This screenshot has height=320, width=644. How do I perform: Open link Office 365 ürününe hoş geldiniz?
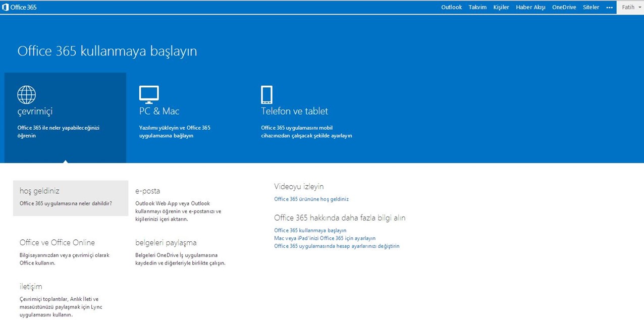coord(311,199)
